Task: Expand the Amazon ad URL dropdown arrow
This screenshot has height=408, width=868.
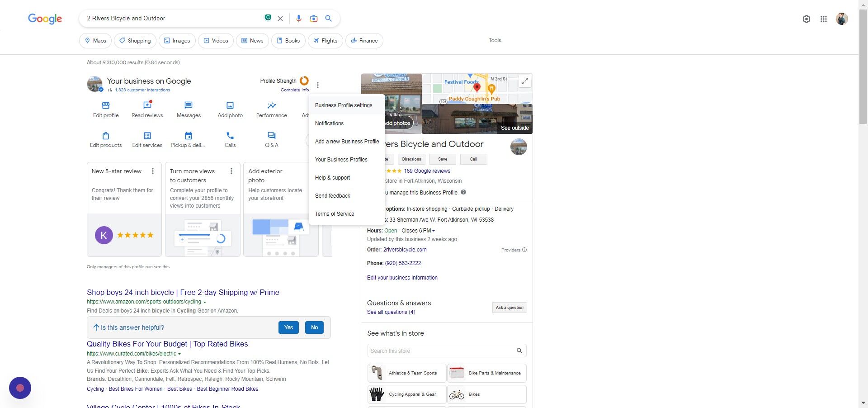Action: (205, 302)
